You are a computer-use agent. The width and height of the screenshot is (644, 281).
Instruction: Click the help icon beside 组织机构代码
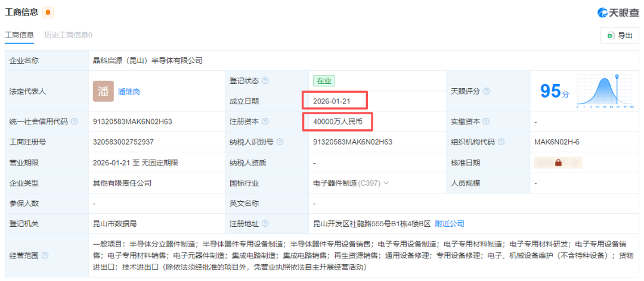[501, 142]
